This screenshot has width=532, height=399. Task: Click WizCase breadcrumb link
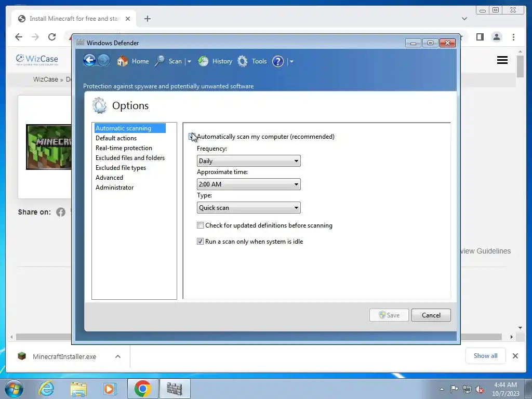point(46,79)
